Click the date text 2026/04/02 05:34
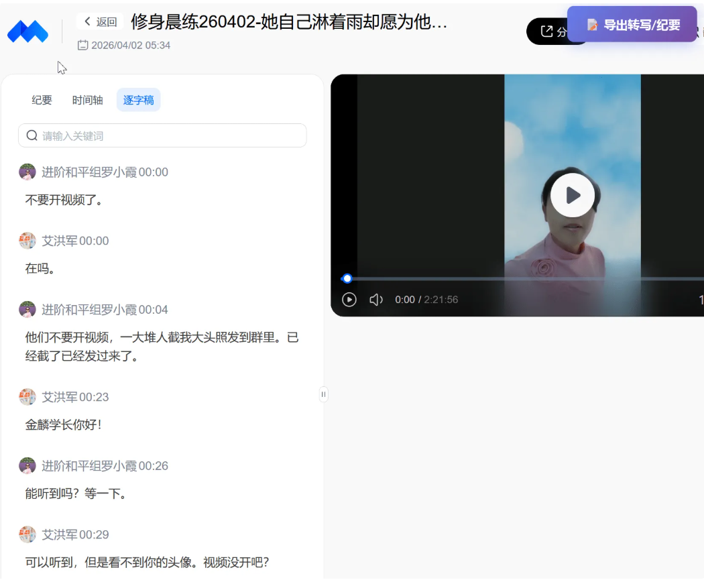704x588 pixels. coord(131,46)
